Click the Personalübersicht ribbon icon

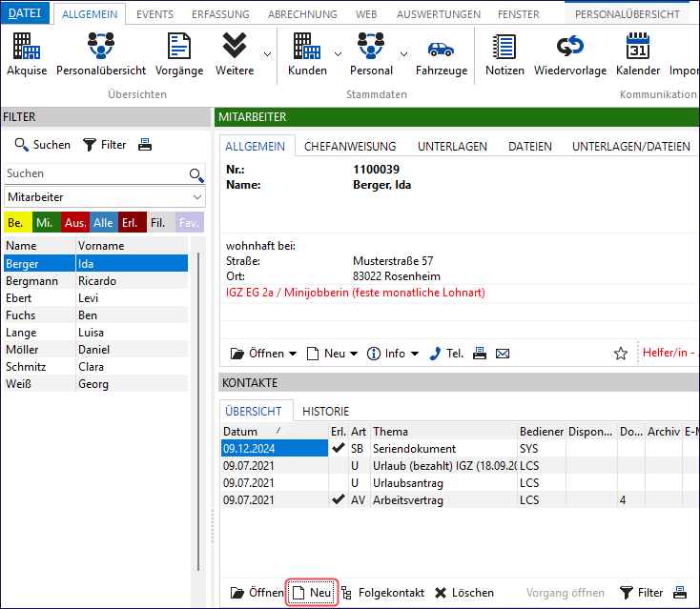pos(100,53)
